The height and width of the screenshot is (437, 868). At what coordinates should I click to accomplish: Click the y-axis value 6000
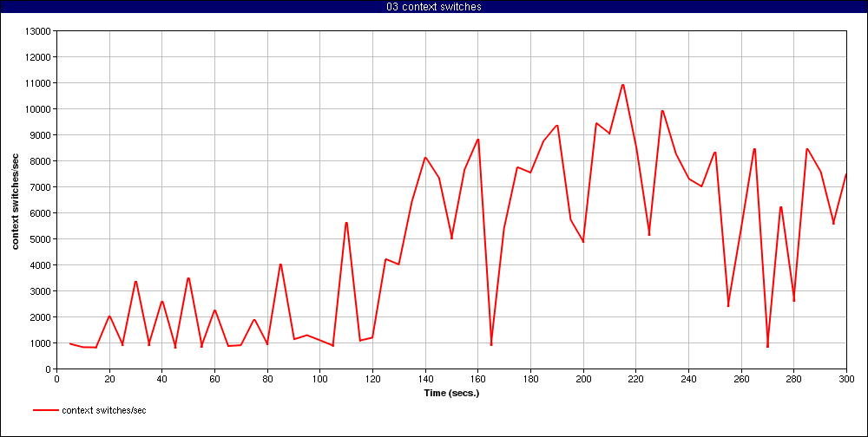(41, 213)
